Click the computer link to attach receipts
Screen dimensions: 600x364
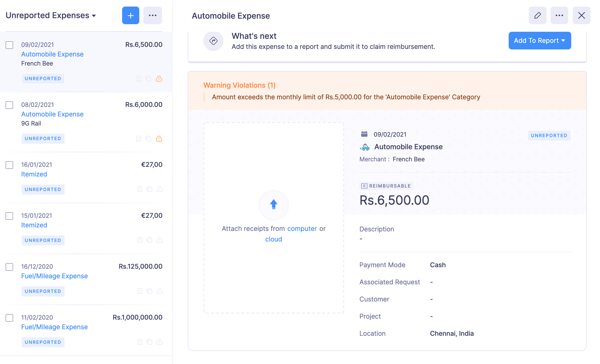[x=302, y=229]
